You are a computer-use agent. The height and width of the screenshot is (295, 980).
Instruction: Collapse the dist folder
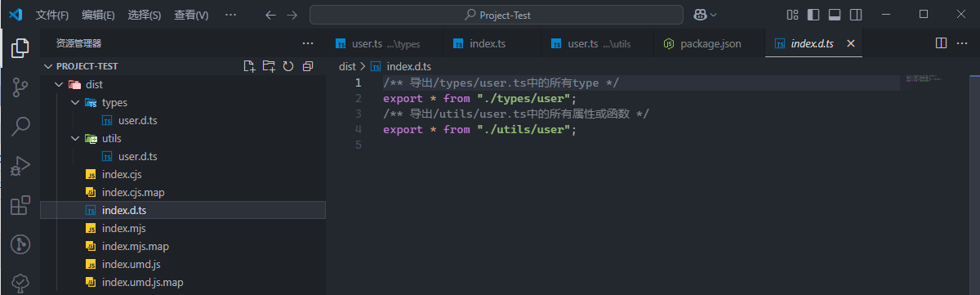58,84
